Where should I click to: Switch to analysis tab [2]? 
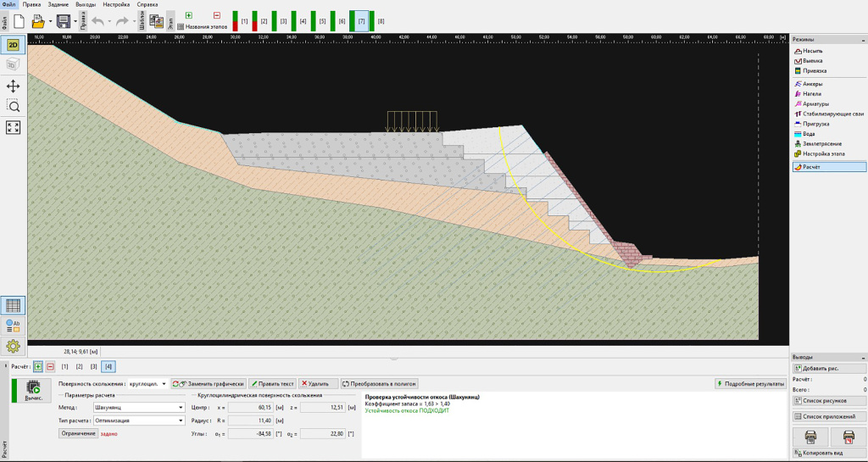tap(79, 366)
